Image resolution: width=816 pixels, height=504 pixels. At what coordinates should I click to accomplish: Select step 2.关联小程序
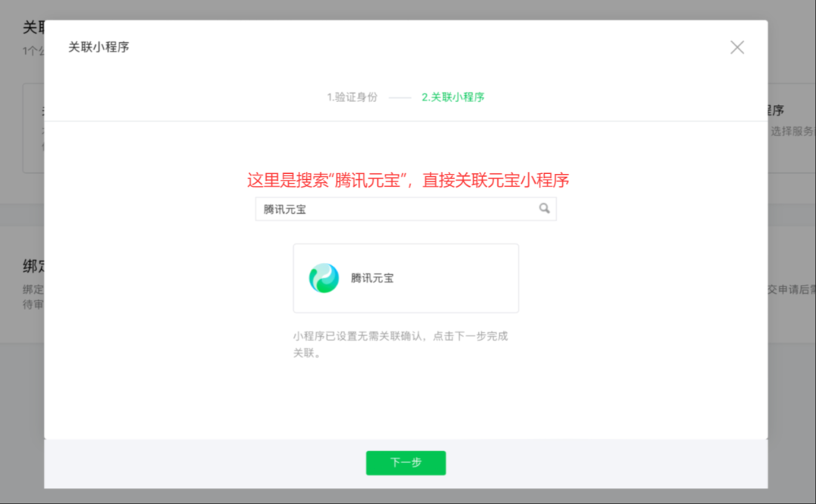(453, 97)
